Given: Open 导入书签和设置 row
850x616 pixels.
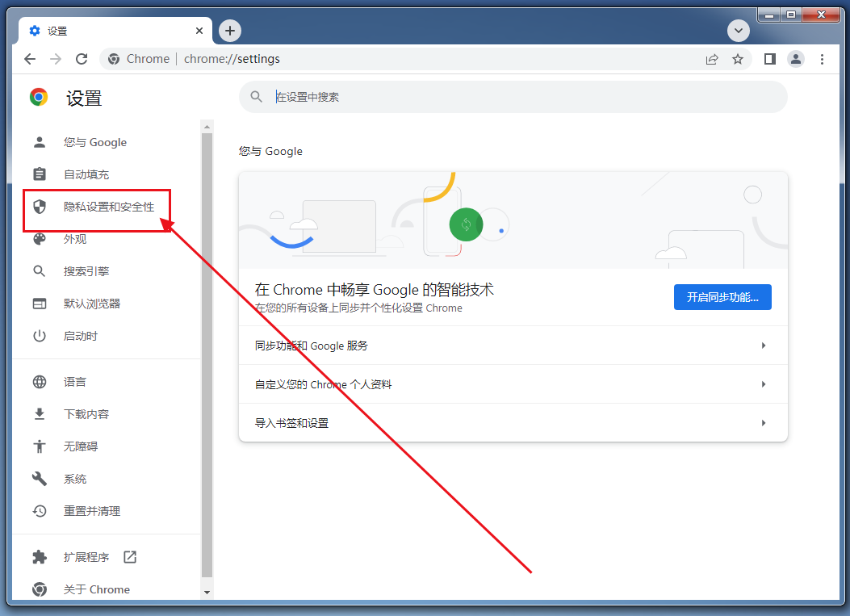Looking at the screenshot, I should 513,423.
